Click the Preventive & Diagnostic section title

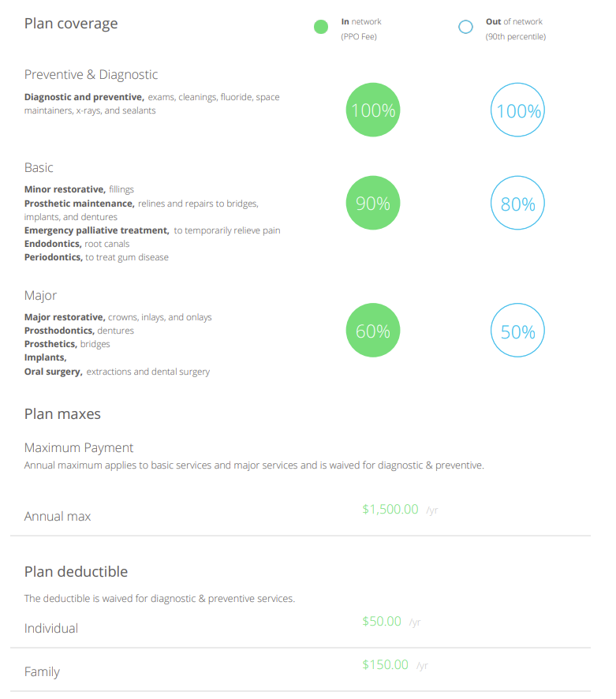click(91, 75)
